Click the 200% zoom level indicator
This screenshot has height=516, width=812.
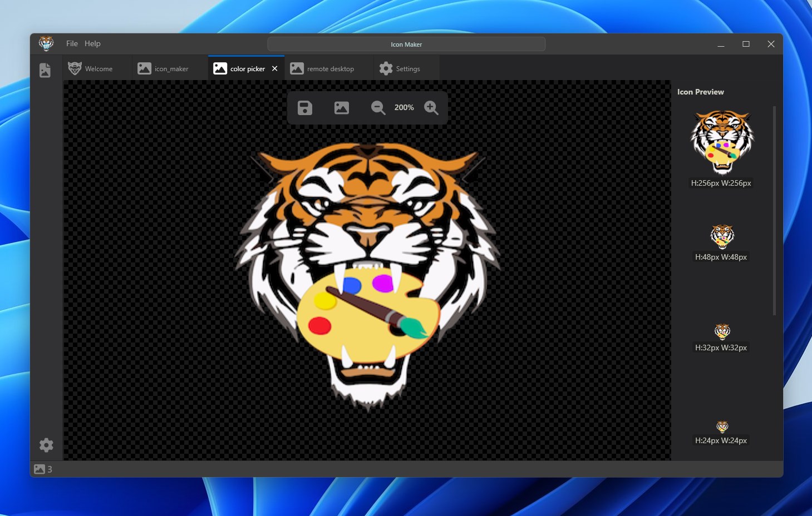tap(404, 107)
